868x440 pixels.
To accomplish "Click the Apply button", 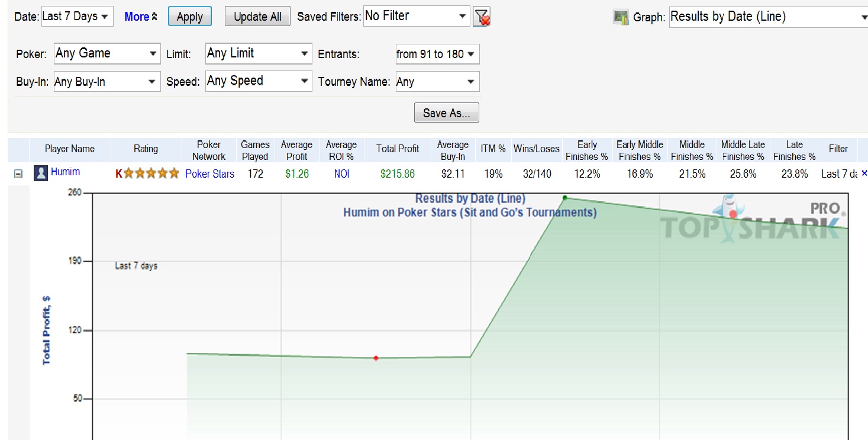I will (x=190, y=17).
